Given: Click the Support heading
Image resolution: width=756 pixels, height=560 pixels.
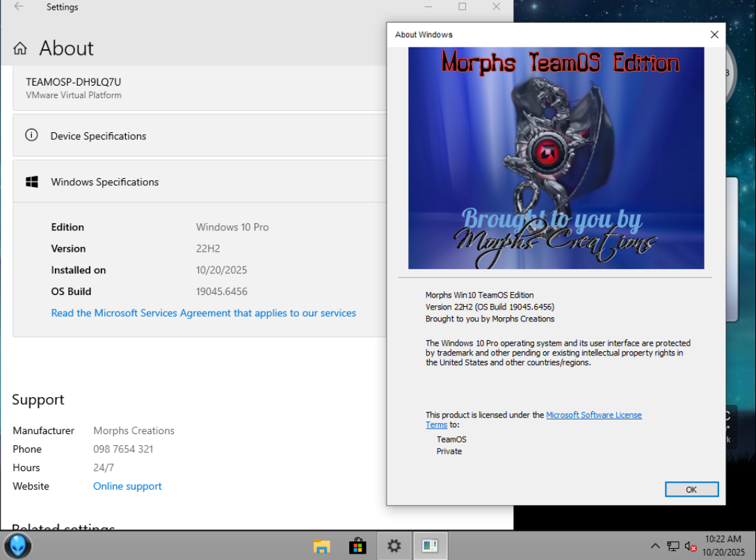Looking at the screenshot, I should click(x=38, y=400).
